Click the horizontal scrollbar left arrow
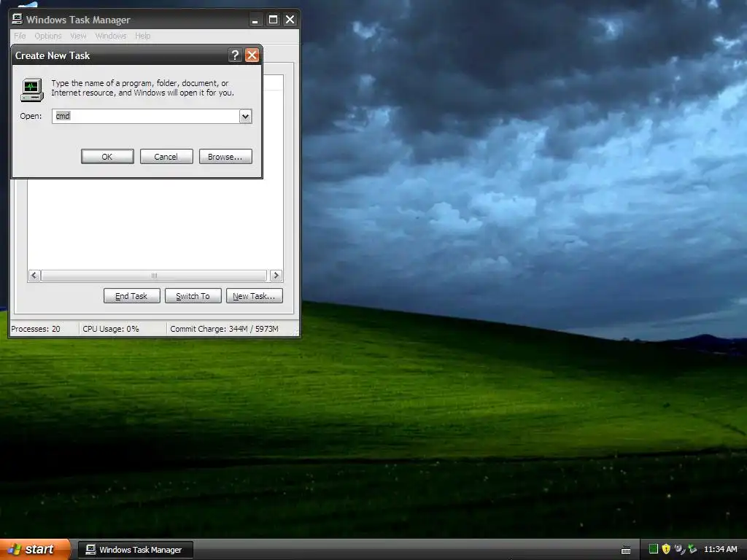Screen dimensions: 747x560 pos(34,275)
